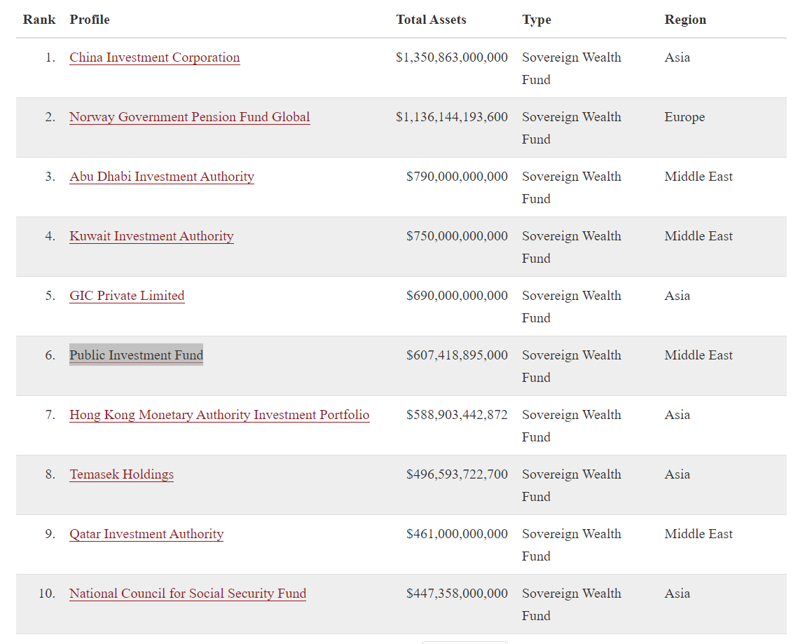Click the Region column header
This screenshot has width=812, height=644.
pos(685,20)
